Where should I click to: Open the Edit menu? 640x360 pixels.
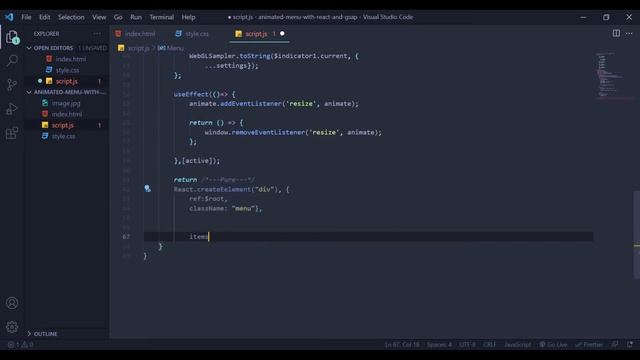44,17
